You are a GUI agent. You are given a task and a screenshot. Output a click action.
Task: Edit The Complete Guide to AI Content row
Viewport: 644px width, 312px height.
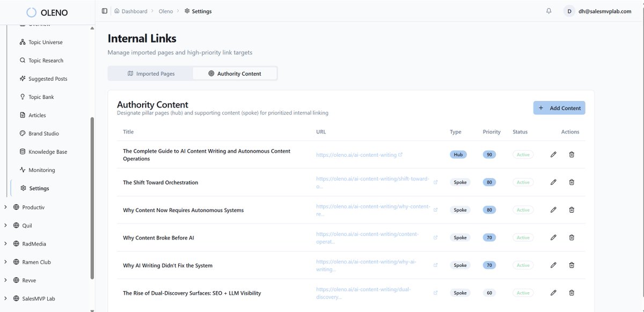click(x=553, y=155)
